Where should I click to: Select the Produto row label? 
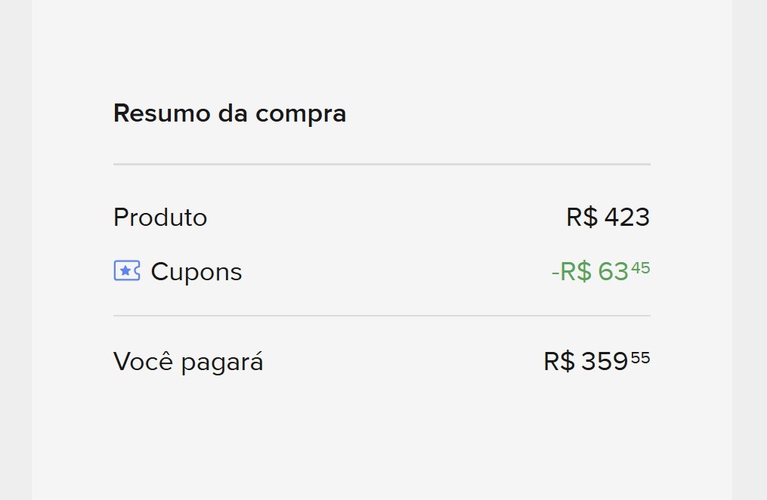click(160, 218)
